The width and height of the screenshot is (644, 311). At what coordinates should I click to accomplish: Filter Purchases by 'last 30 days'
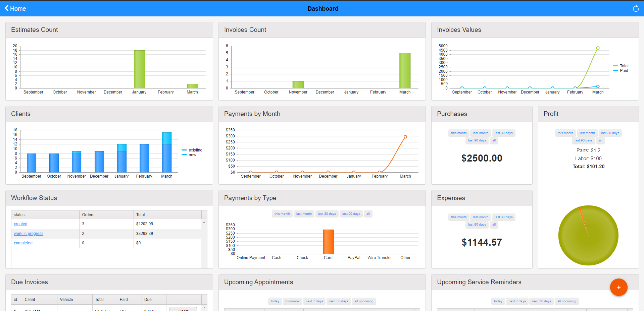tap(504, 133)
